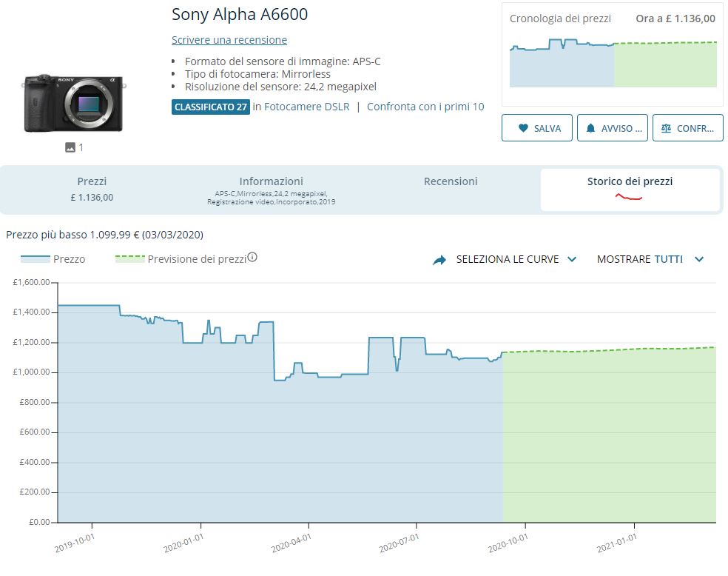Open the Informazioni tab

(271, 190)
